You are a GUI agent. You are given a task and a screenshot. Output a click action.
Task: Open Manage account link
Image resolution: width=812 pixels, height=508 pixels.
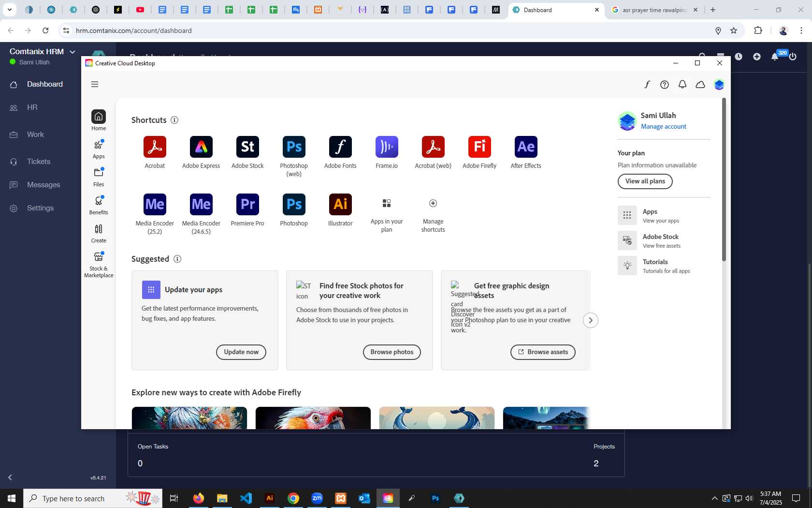pyautogui.click(x=664, y=126)
